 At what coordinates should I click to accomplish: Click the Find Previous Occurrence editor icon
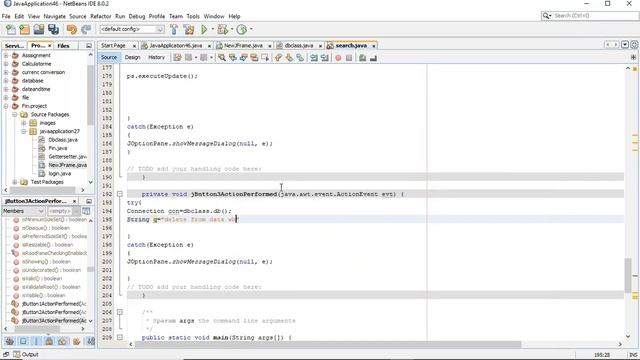tap(233, 58)
